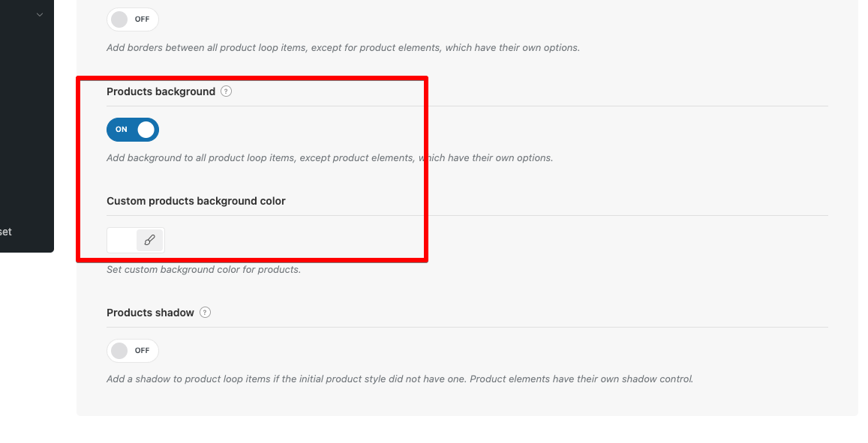Expand the chevron arrow in dark sidebar
Viewport: 868px width, 443px height.
[39, 15]
